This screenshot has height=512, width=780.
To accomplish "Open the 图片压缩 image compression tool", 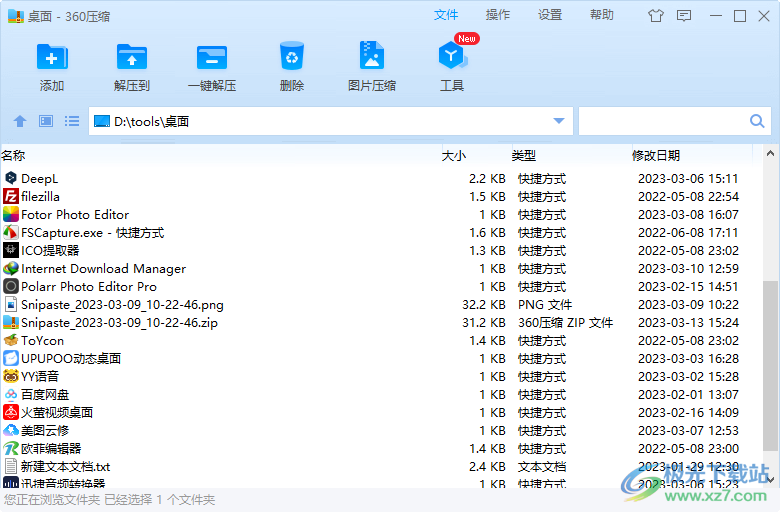I will [x=372, y=55].
